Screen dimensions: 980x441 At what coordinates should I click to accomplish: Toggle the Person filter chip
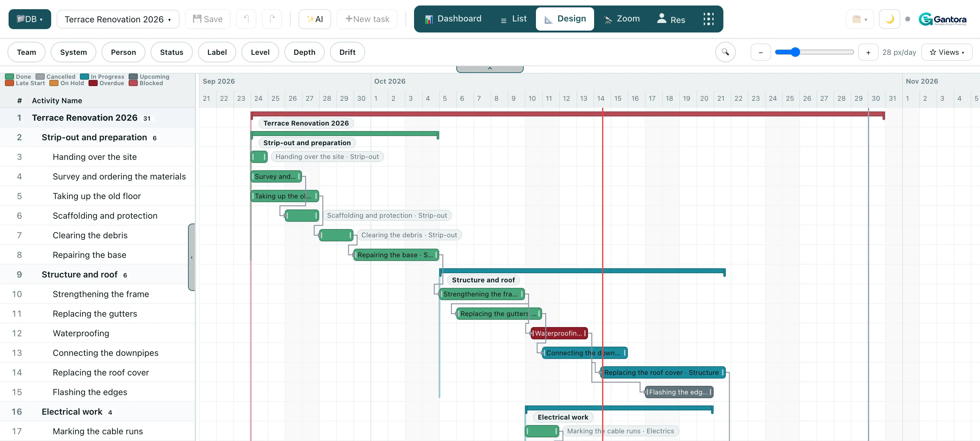point(123,52)
